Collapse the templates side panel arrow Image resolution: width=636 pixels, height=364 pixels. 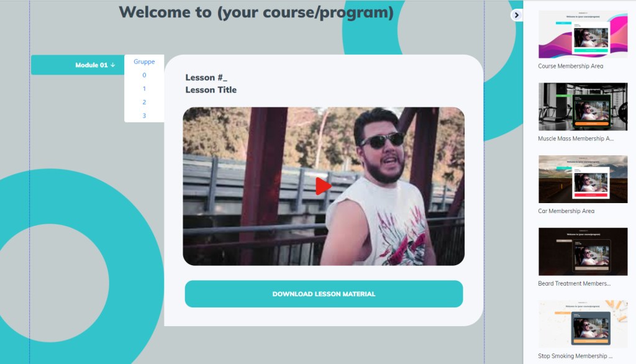tap(516, 15)
